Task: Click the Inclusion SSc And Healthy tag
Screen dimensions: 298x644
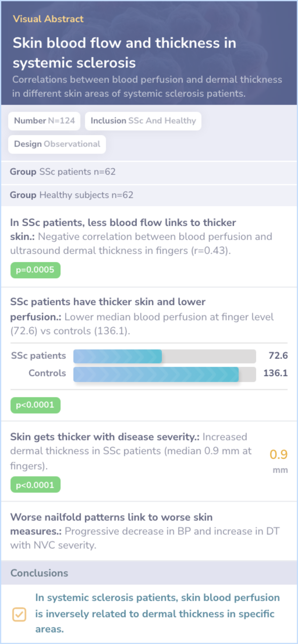Action: point(143,121)
